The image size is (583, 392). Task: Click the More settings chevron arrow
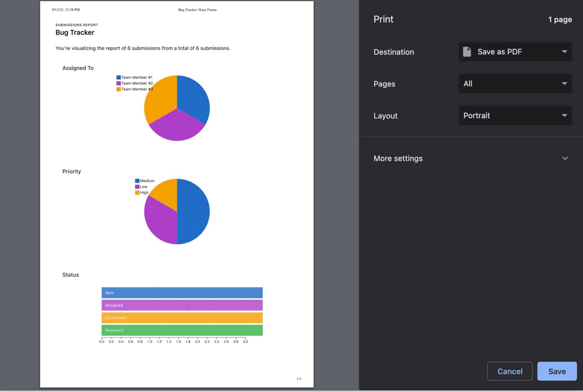(565, 158)
